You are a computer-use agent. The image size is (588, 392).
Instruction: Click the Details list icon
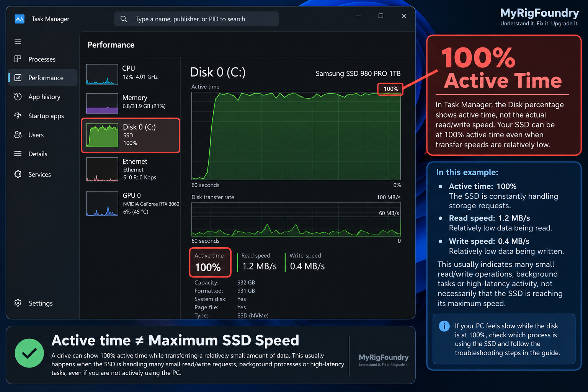click(18, 154)
